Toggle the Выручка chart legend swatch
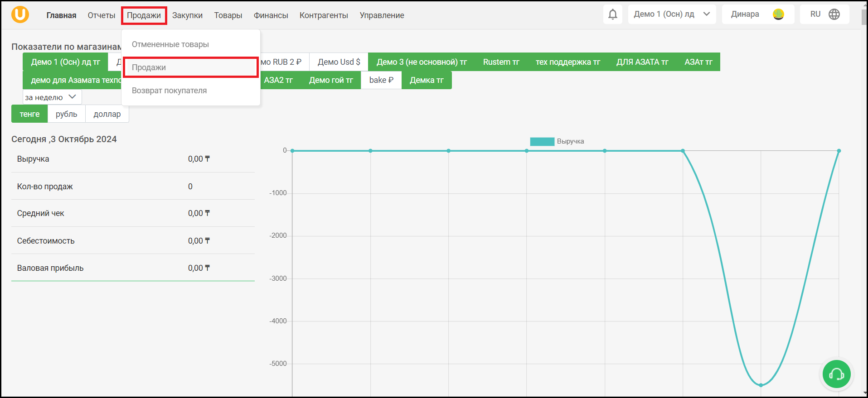Image resolution: width=868 pixels, height=398 pixels. (542, 141)
